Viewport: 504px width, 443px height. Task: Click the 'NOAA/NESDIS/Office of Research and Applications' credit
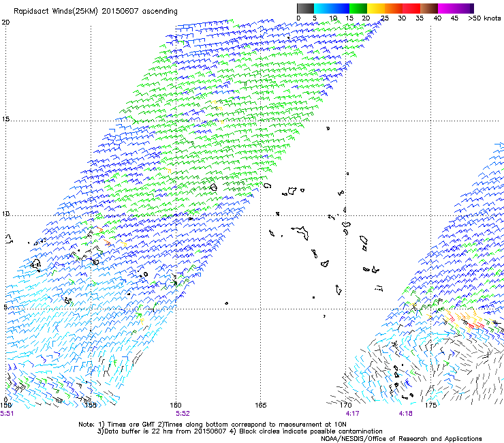(401, 439)
